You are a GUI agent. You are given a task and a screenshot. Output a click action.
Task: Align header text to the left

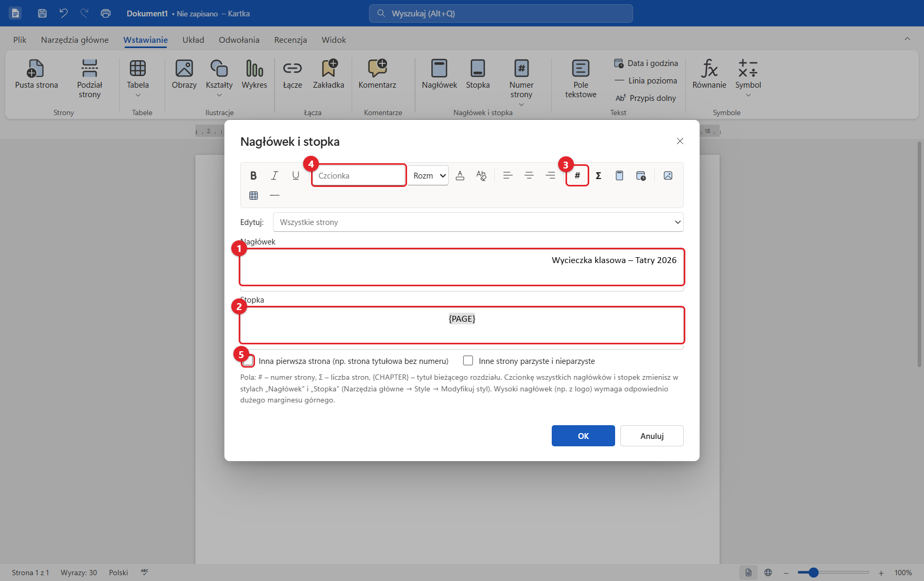tap(508, 176)
